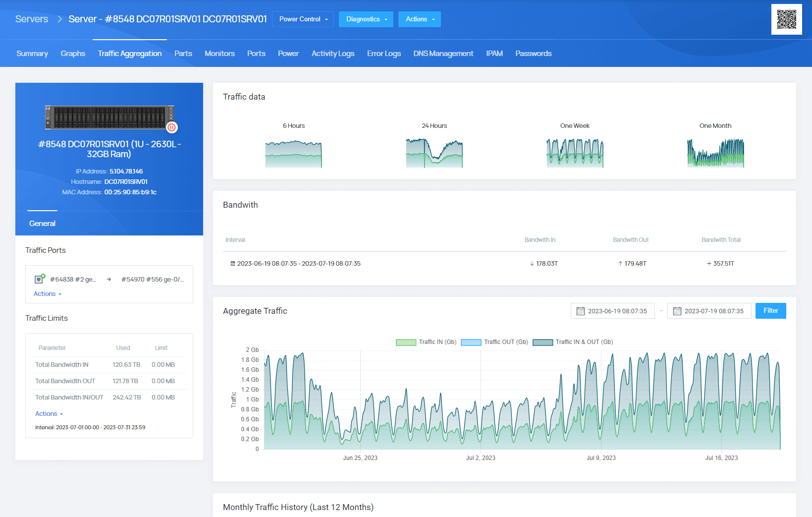Image resolution: width=812 pixels, height=517 pixels.
Task: Open the 24 Hours traffic graph
Action: point(434,153)
